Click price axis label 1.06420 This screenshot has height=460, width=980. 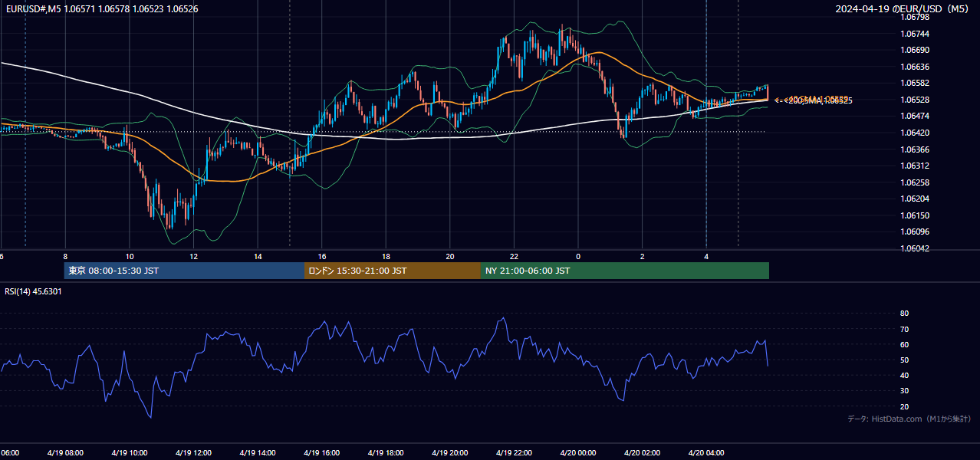915,133
